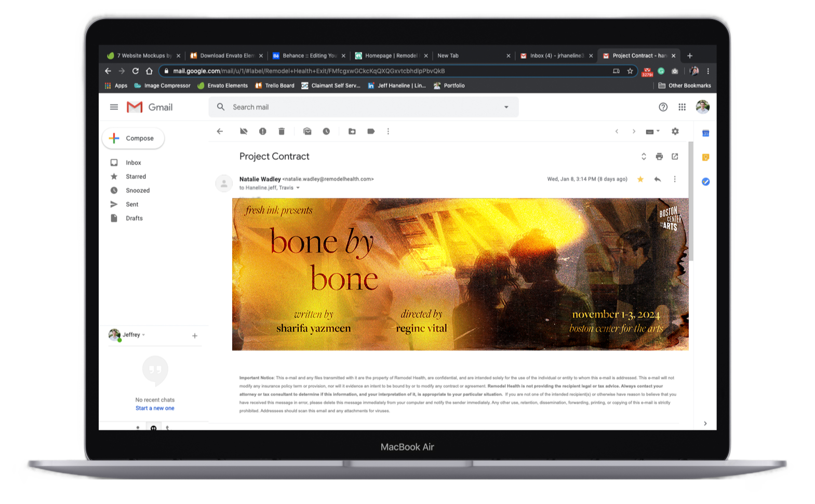Open a new Chrome tab with plus
Screen dimensions: 815x504
pos(690,56)
